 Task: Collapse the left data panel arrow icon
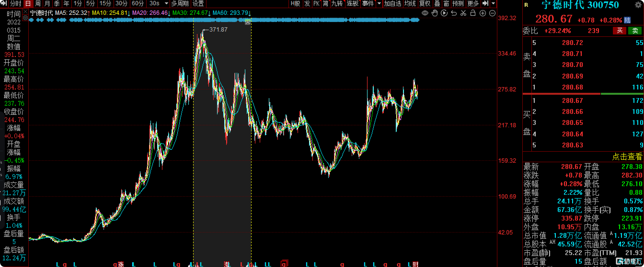[x=4, y=3]
